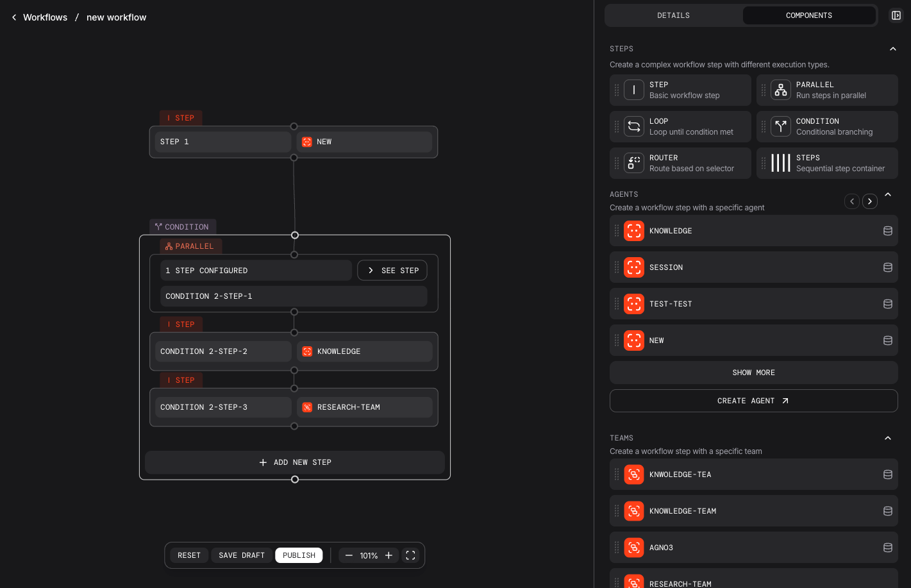Click drag handle of Step component
The height and width of the screenshot is (588, 911).
tap(617, 90)
